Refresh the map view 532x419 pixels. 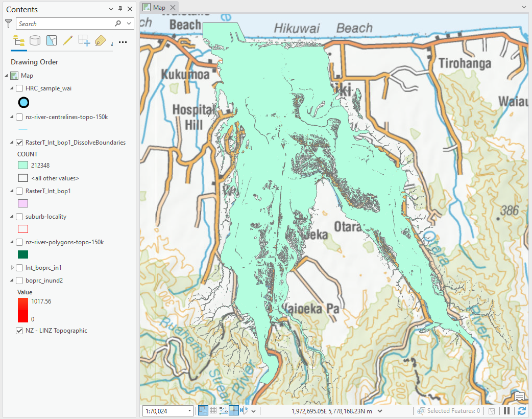tap(521, 411)
